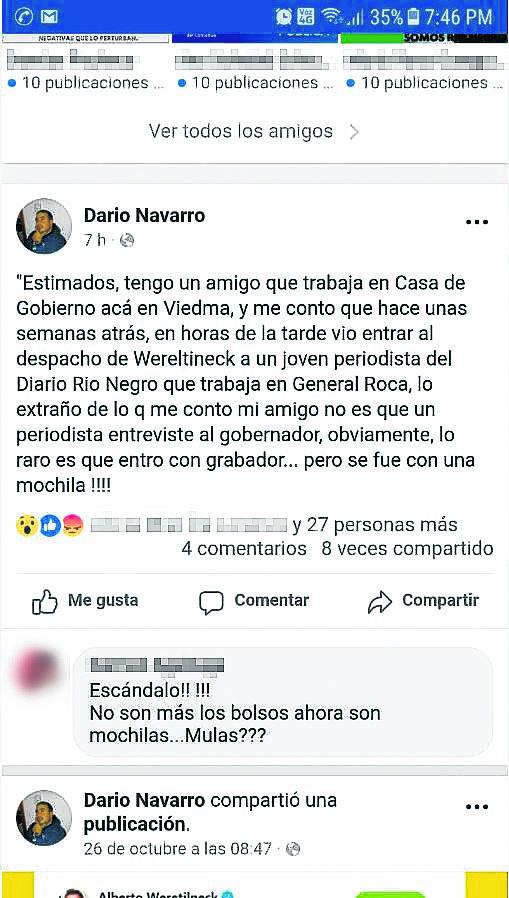Expand Ver todos los amigos chevron

click(x=354, y=132)
